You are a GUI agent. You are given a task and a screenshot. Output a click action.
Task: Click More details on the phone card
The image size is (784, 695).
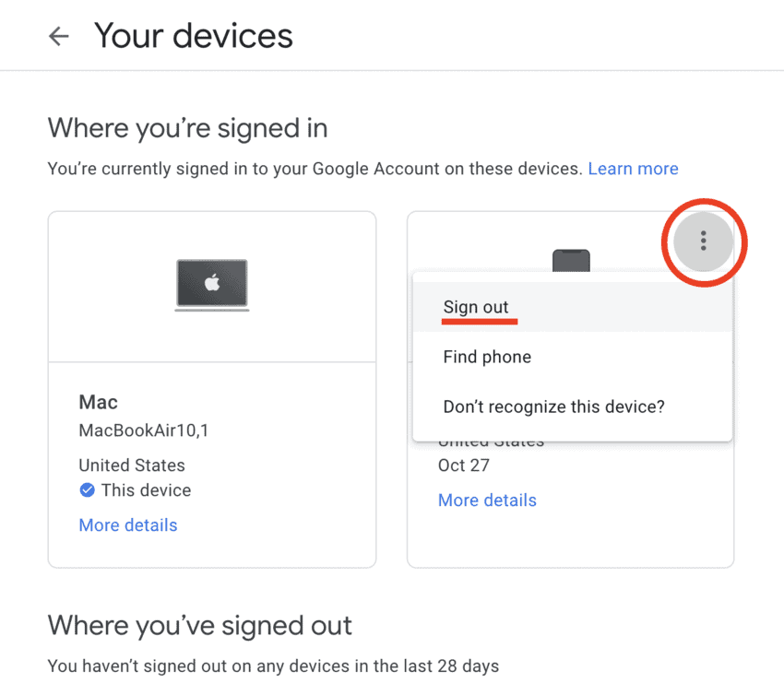click(487, 500)
